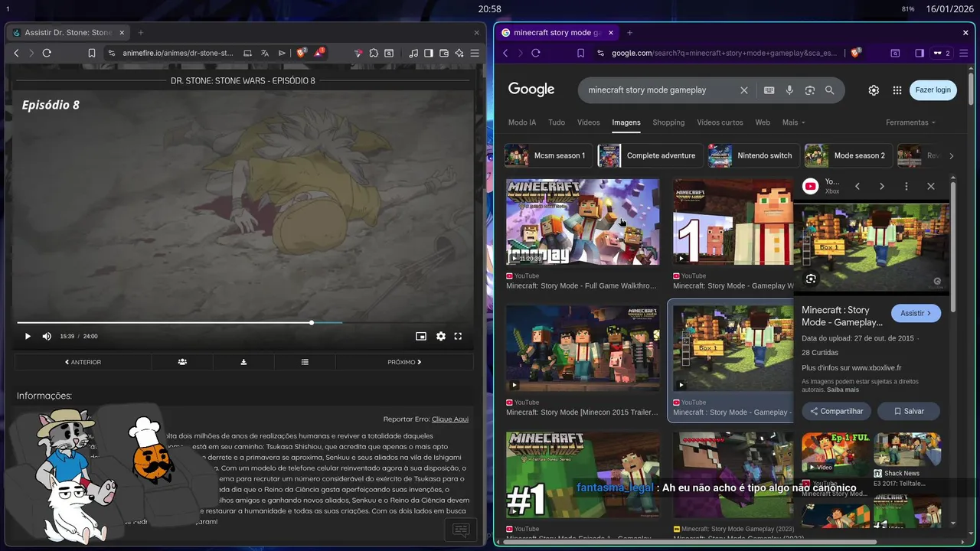
Task: Open 'Full Game Walkthrough' image thumbnail
Action: tap(583, 222)
